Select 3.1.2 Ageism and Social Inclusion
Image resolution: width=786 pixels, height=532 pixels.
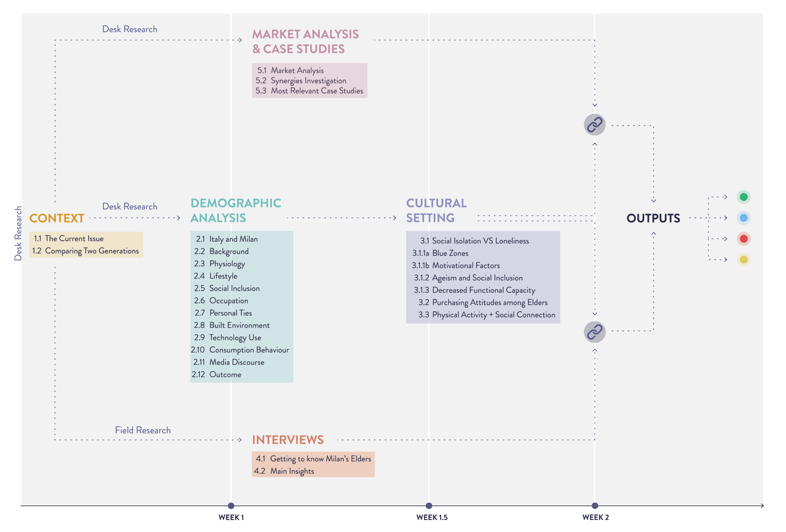[x=468, y=277]
